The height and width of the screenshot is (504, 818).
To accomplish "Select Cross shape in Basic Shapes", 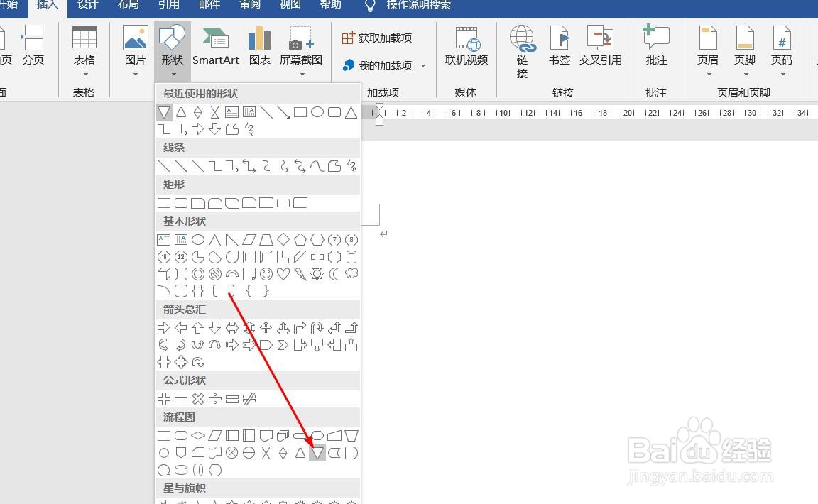I will click(x=317, y=257).
